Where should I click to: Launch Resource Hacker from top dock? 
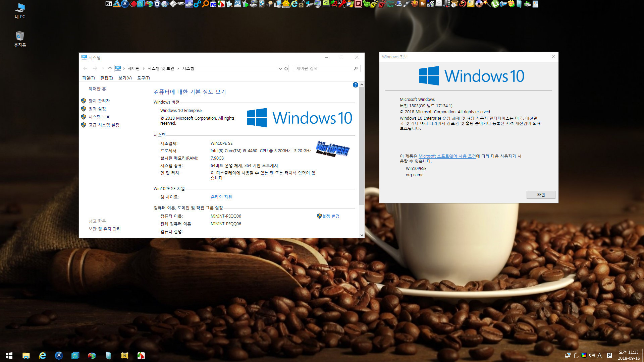point(390,4)
